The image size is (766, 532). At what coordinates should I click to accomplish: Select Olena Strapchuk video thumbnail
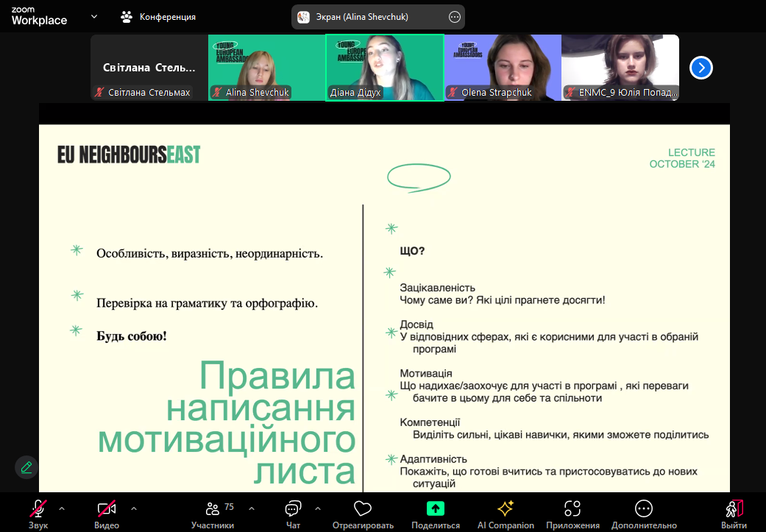point(503,67)
